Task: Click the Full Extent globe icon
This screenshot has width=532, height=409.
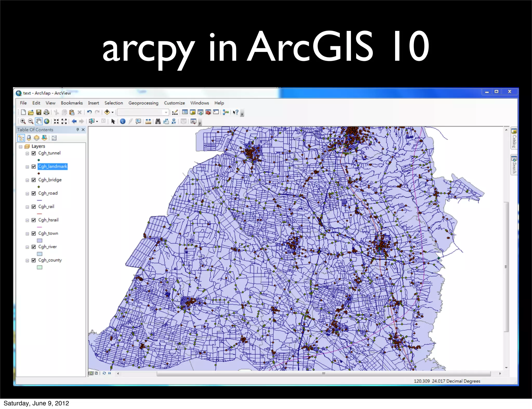Action: (x=47, y=121)
